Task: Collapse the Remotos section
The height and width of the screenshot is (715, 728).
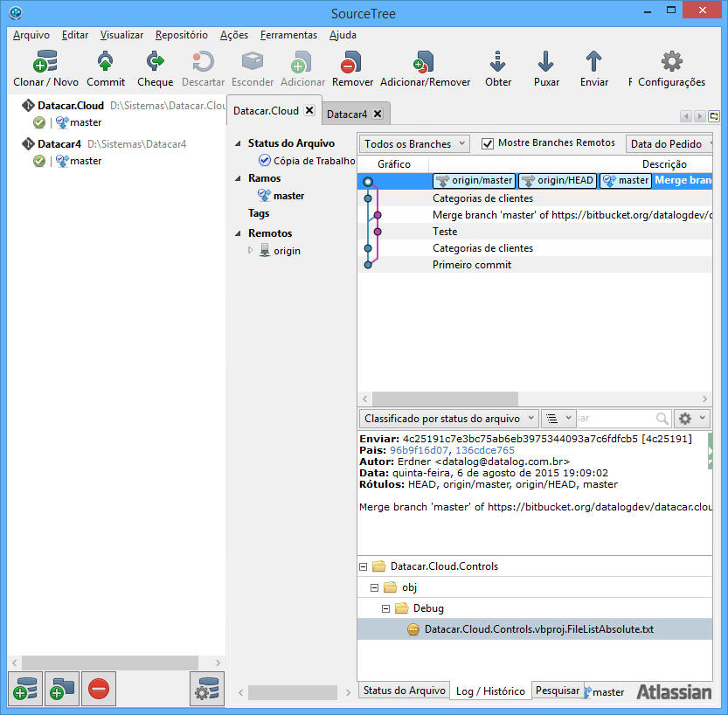Action: [239, 233]
